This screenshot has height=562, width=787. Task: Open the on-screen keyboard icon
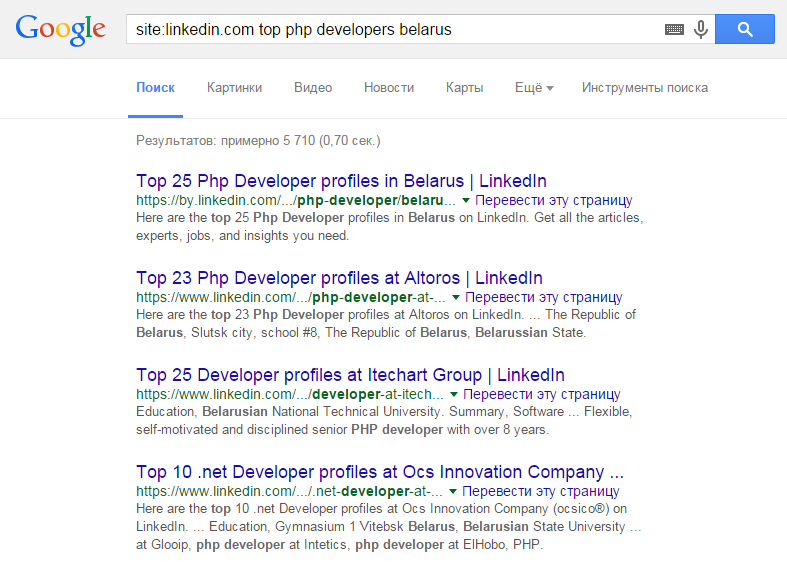click(675, 30)
